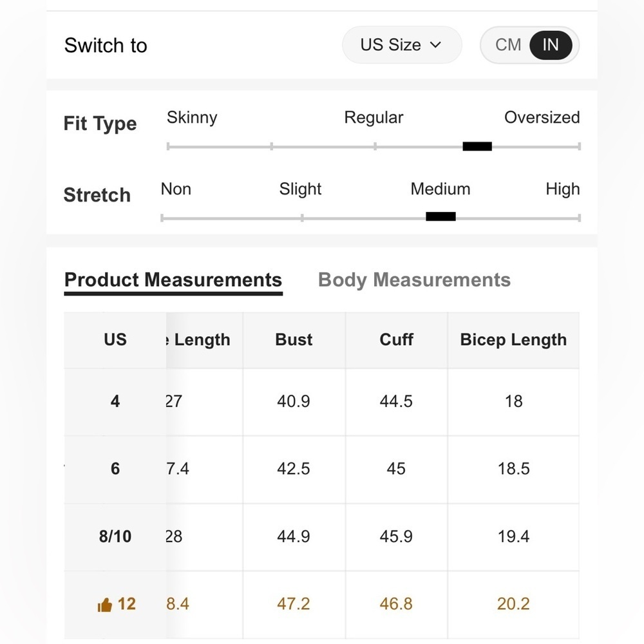Click the chevron arrow beside US Size
Viewport: 644px width, 644px height.
tap(435, 45)
